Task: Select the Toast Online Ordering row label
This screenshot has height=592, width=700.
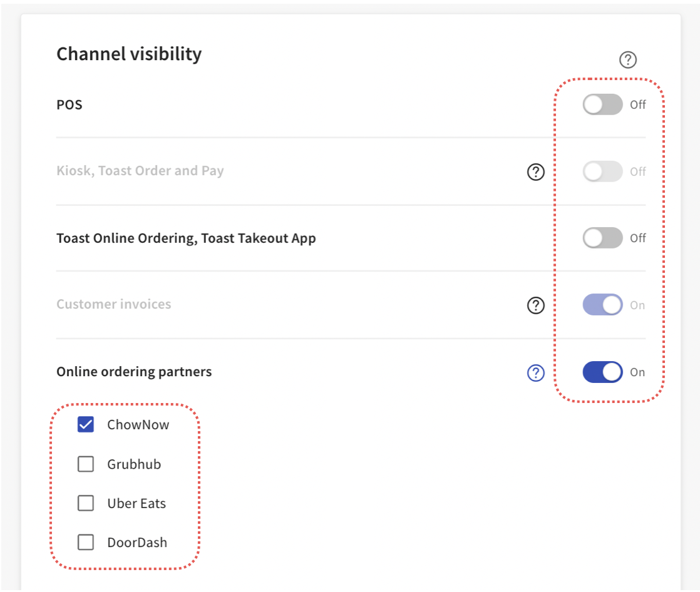Action: [x=186, y=238]
